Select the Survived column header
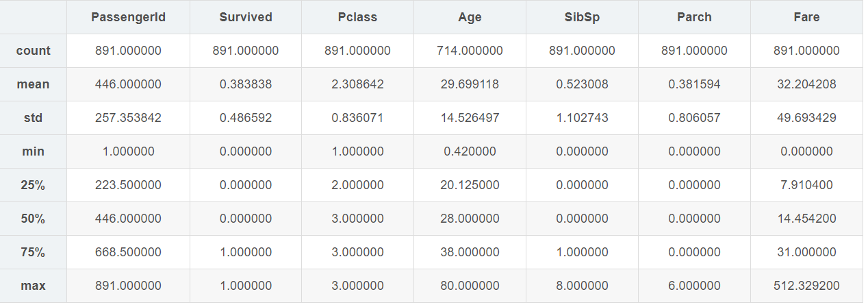This screenshot has height=307, width=868. coord(246,17)
